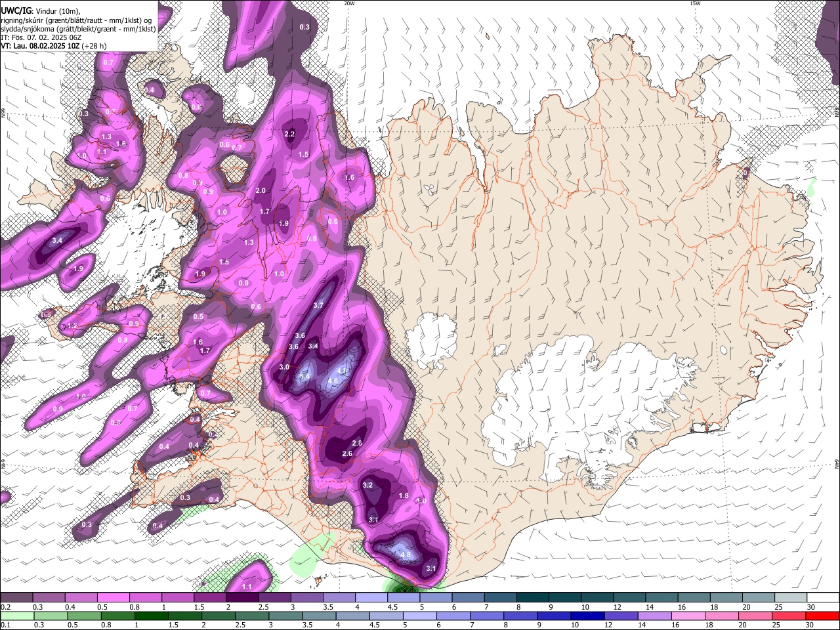Click the crimson swatch labeled 25 in the rain scale
The width and height of the screenshot is (840, 630).
coord(789,616)
